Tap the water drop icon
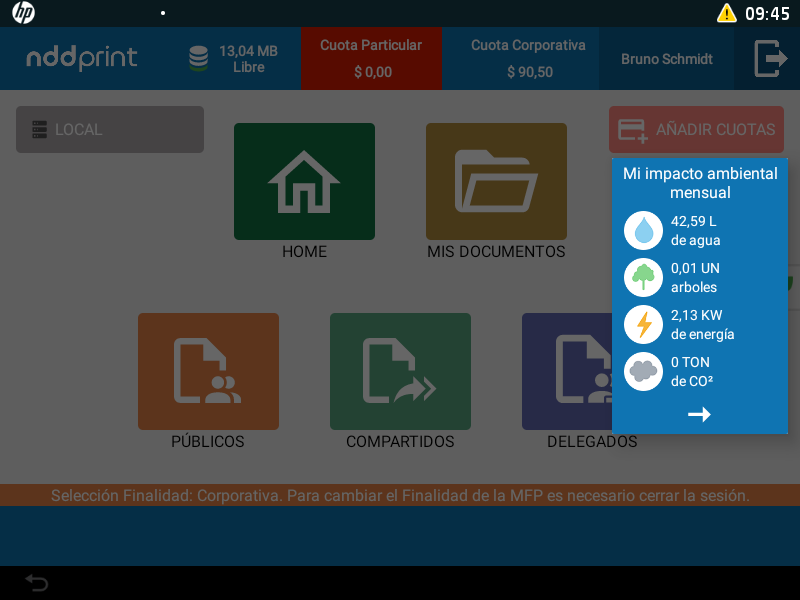 (643, 230)
